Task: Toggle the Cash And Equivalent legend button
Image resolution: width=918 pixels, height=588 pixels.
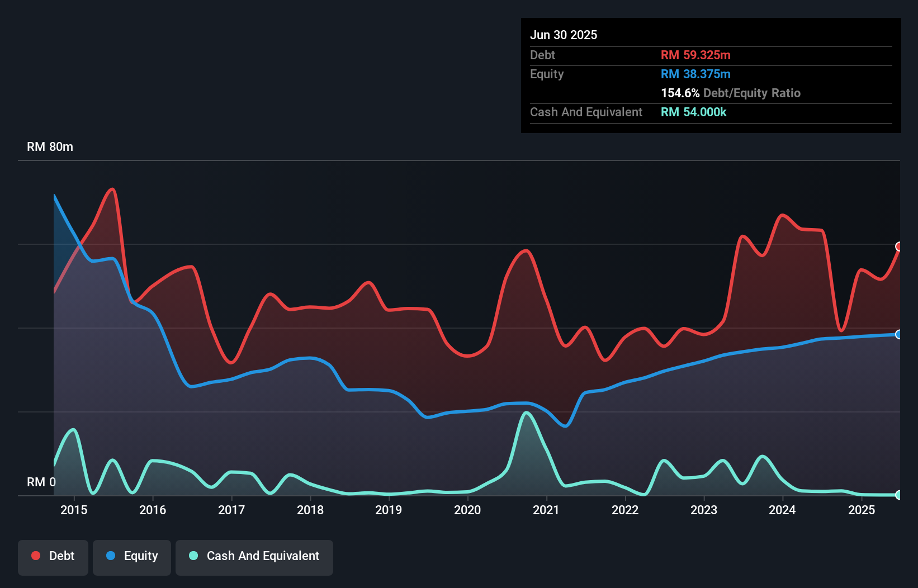Action: (254, 557)
